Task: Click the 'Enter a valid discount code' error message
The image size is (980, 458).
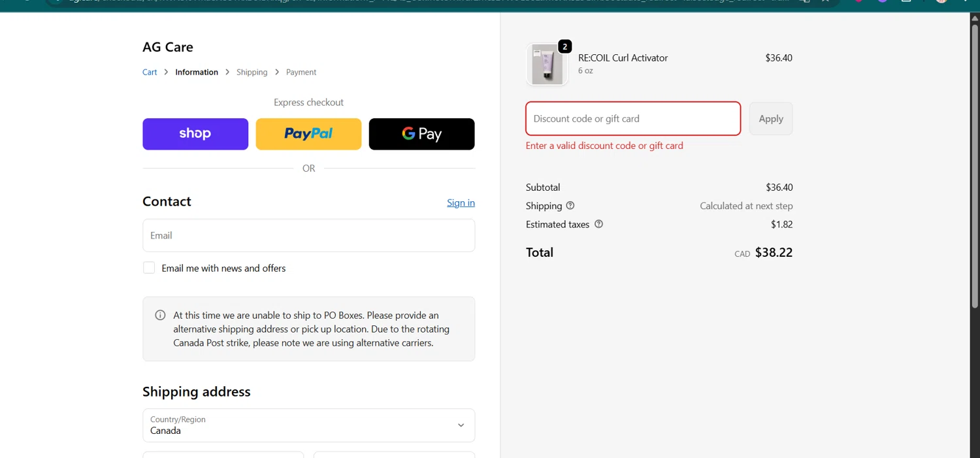Action: [x=604, y=146]
